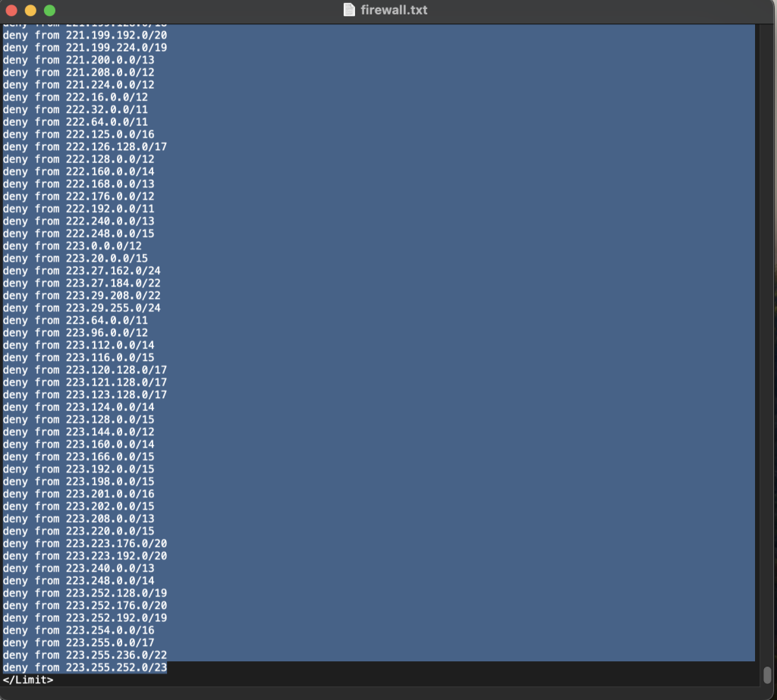Click the firewall.txt document icon in title bar
The height and width of the screenshot is (700, 777).
pos(349,10)
